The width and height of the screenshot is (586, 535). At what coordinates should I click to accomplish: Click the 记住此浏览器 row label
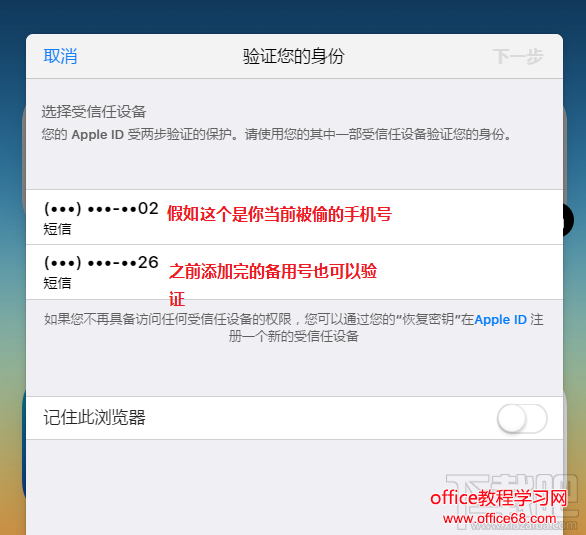click(x=94, y=417)
